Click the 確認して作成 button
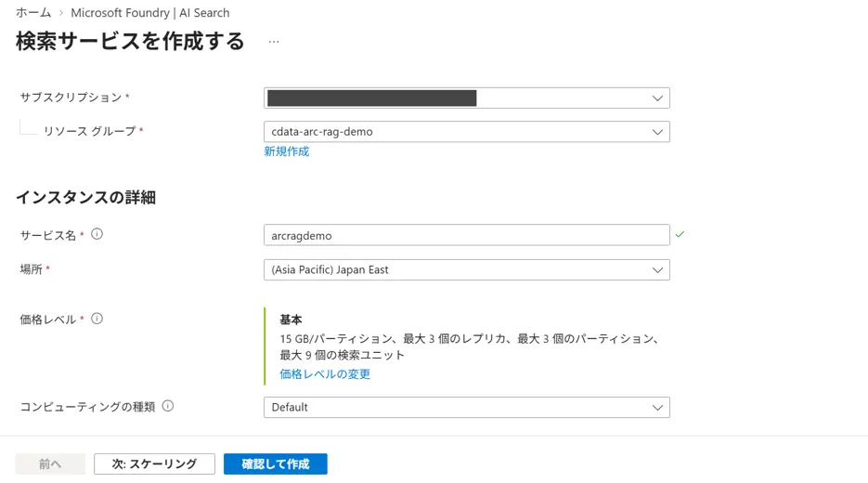Viewport: 868px width, 483px height. (275, 464)
